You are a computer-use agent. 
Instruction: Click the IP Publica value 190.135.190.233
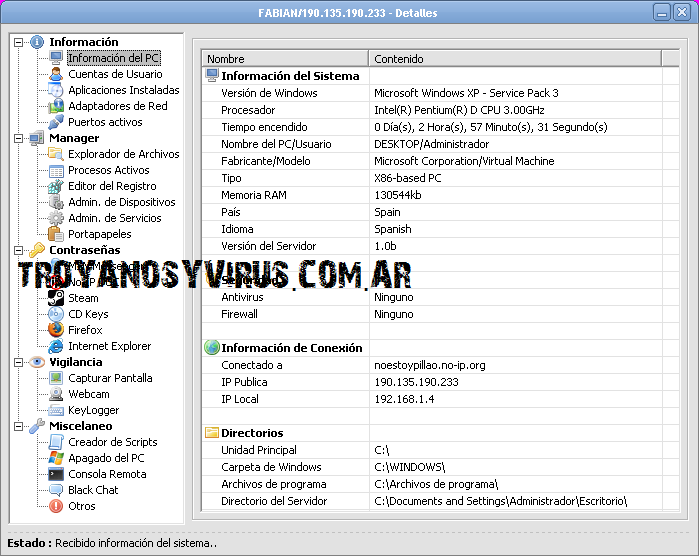(416, 382)
